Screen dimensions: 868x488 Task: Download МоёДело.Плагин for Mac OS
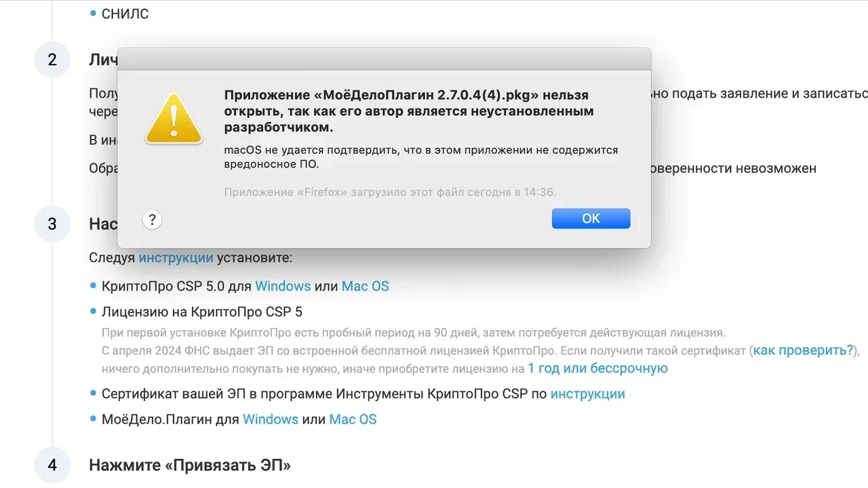(x=353, y=419)
